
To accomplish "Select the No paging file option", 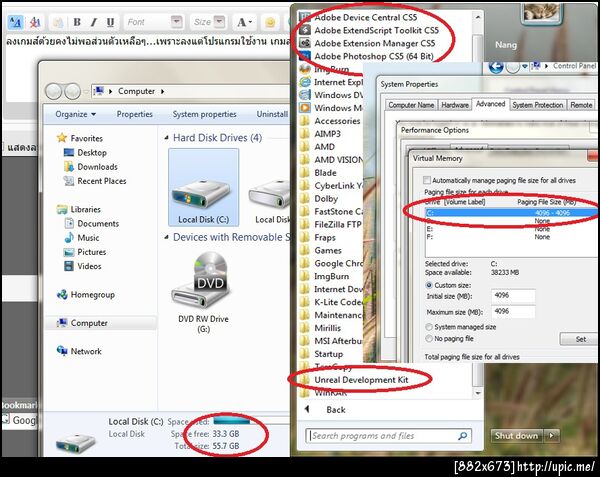I will click(x=429, y=339).
